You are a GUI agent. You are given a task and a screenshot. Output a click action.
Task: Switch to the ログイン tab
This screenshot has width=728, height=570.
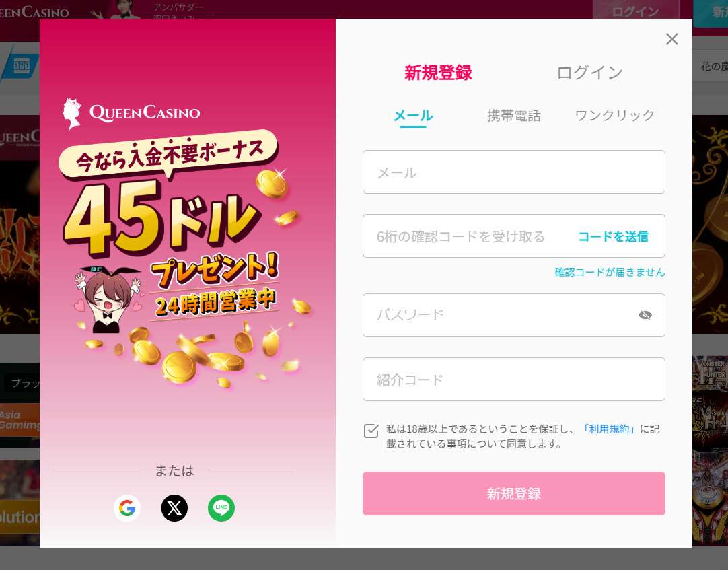(x=589, y=73)
